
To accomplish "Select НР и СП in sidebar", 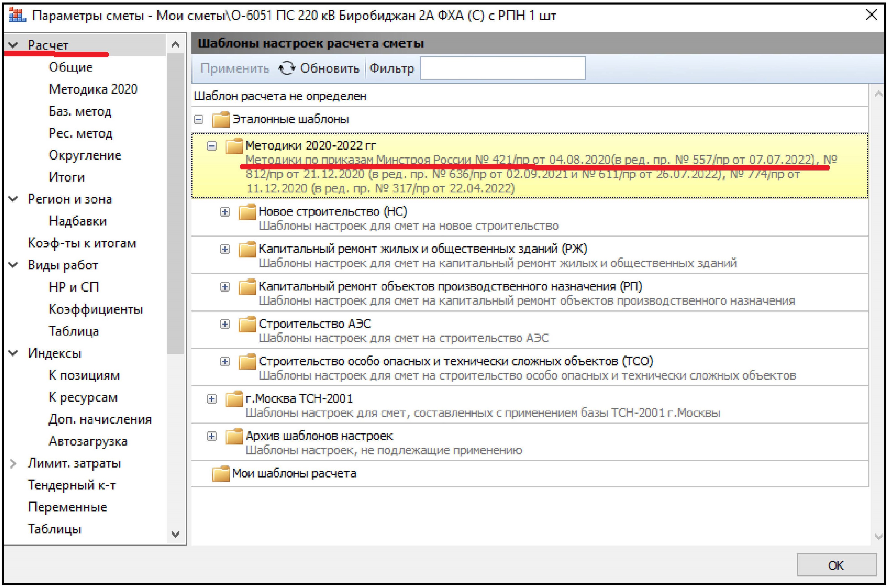I will (74, 287).
